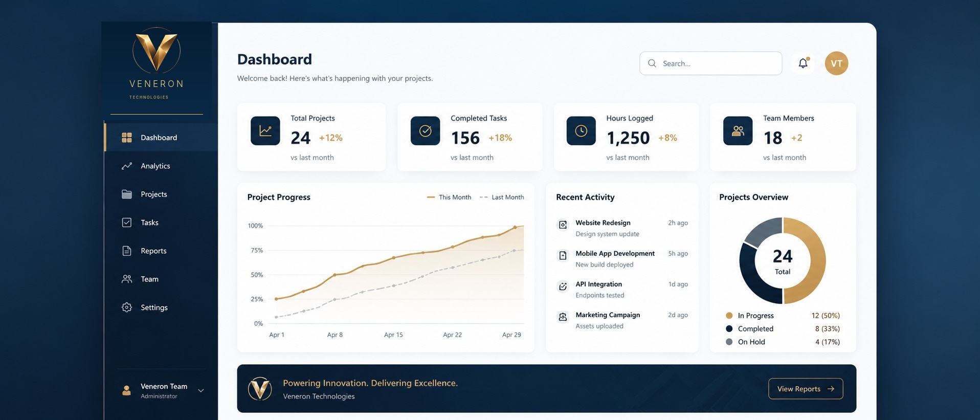Image resolution: width=980 pixels, height=420 pixels.
Task: Click the Completed Tasks checkmark icon
Action: [425, 131]
